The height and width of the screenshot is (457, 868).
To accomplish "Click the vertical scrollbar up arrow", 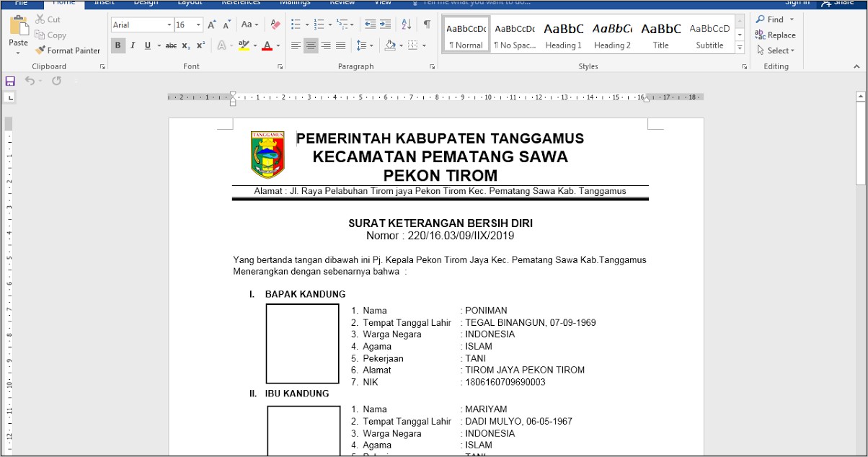I will [x=860, y=95].
